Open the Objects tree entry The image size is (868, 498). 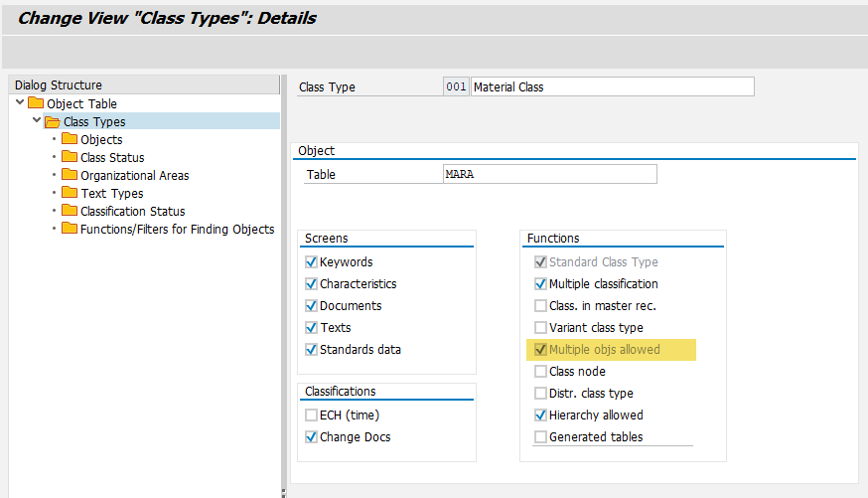101,139
